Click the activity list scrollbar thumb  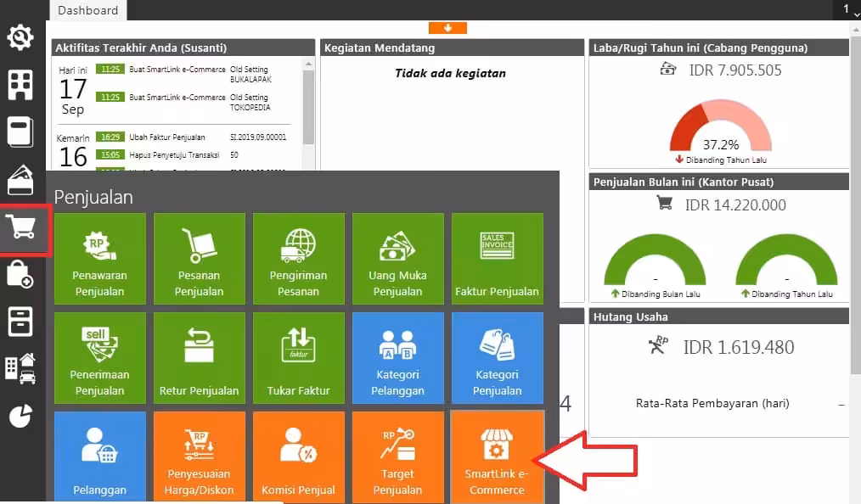308,108
